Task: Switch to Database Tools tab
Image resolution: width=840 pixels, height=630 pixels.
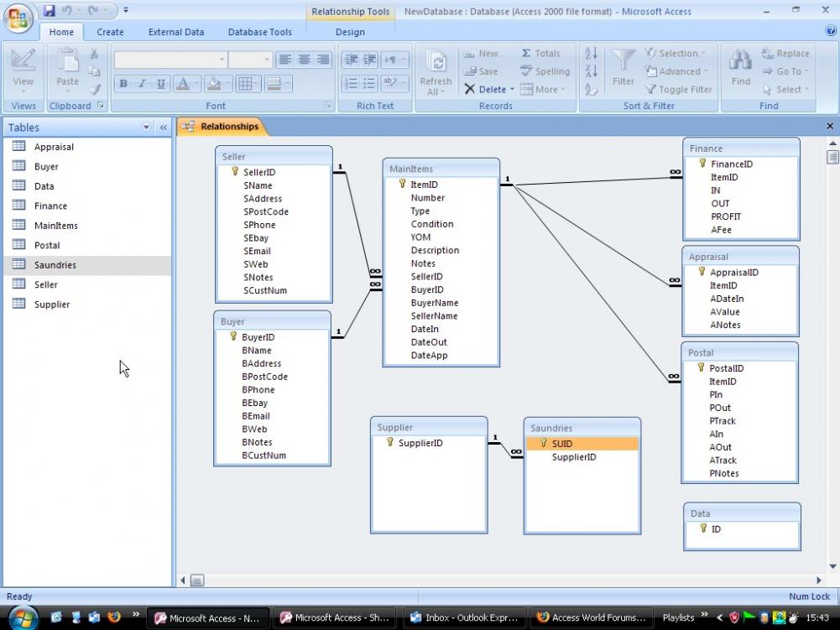Action: click(260, 32)
